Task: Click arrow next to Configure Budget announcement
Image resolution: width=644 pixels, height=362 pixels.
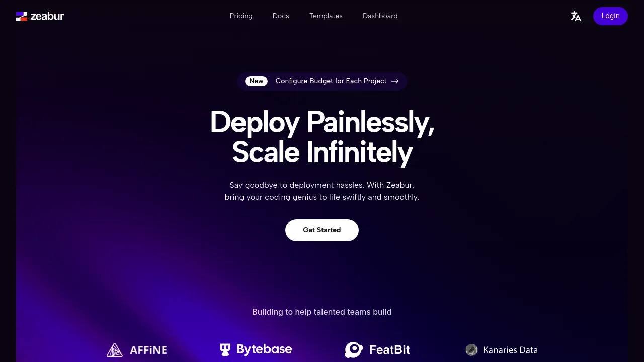Action: [x=395, y=81]
